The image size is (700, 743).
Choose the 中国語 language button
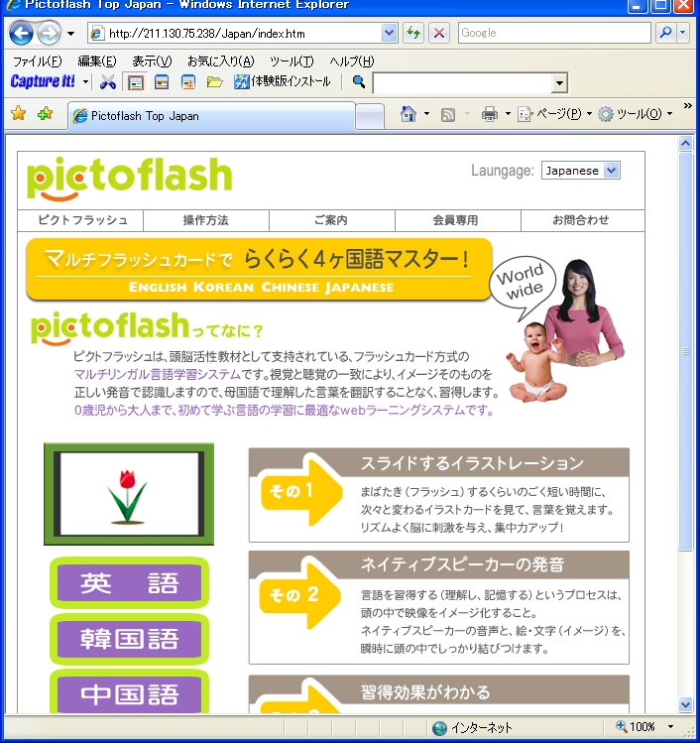click(x=129, y=692)
